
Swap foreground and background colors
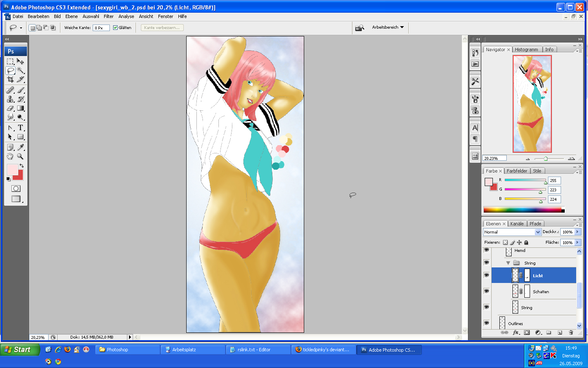tap(22, 166)
